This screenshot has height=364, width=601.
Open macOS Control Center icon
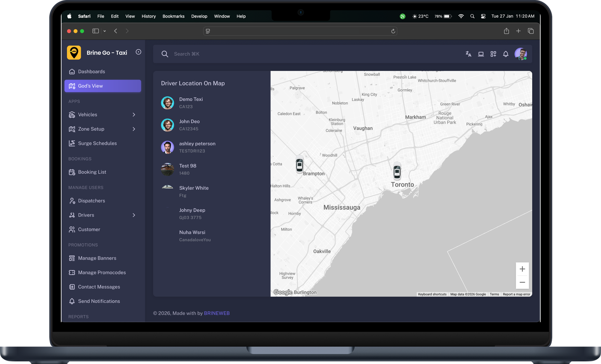pyautogui.click(x=483, y=16)
